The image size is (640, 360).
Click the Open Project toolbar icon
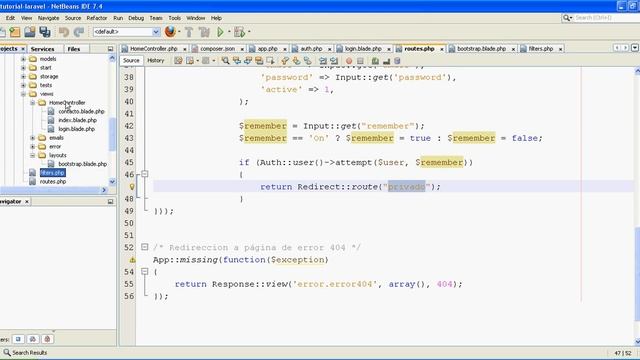click(30, 32)
